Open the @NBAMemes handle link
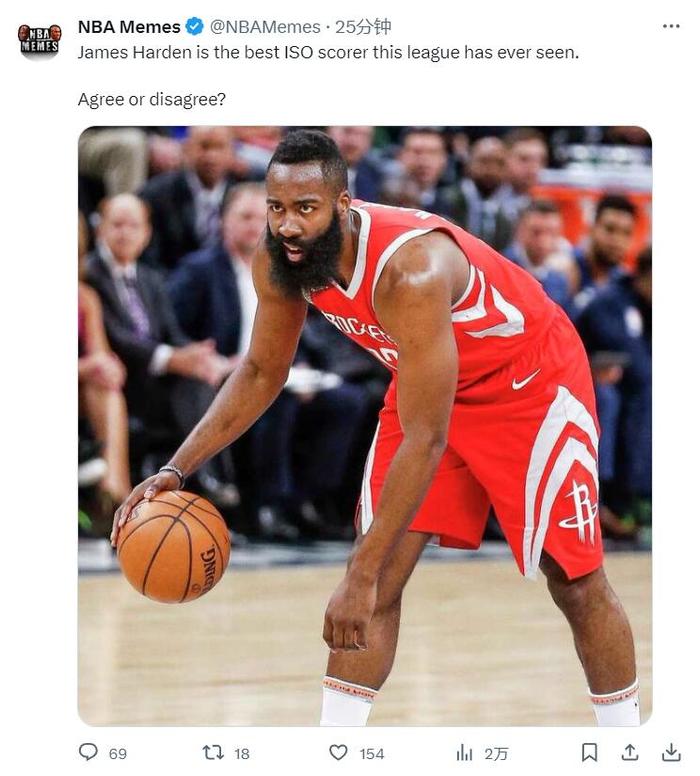 (x=265, y=27)
